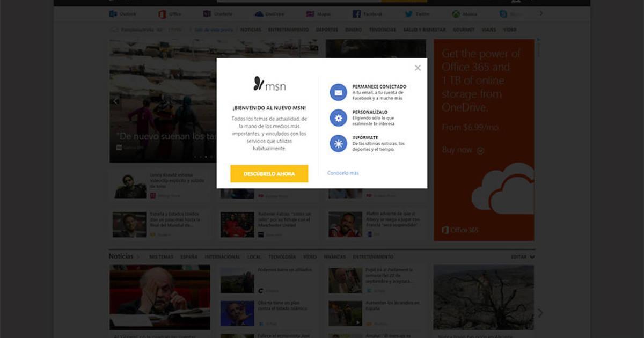Open the previous slide arrow on carousel

pyautogui.click(x=115, y=101)
